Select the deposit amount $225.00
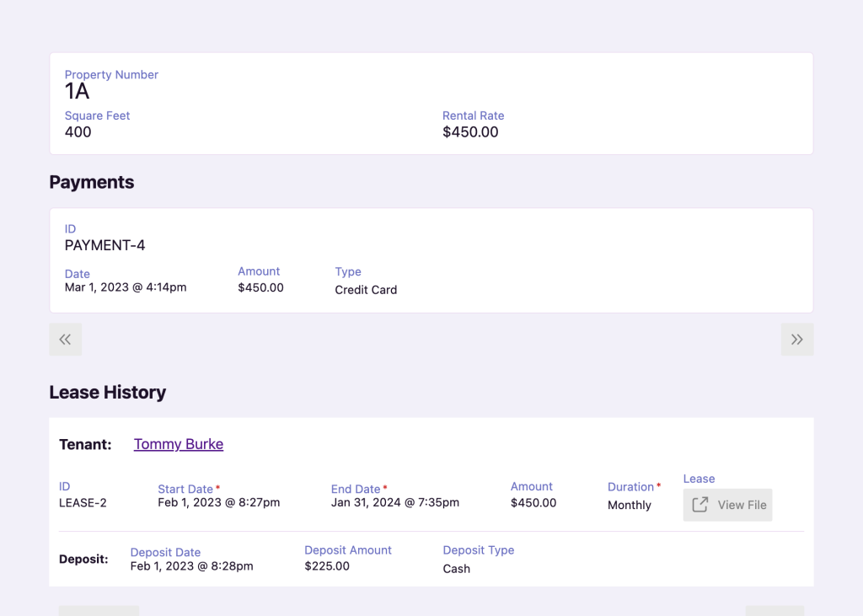 327,566
